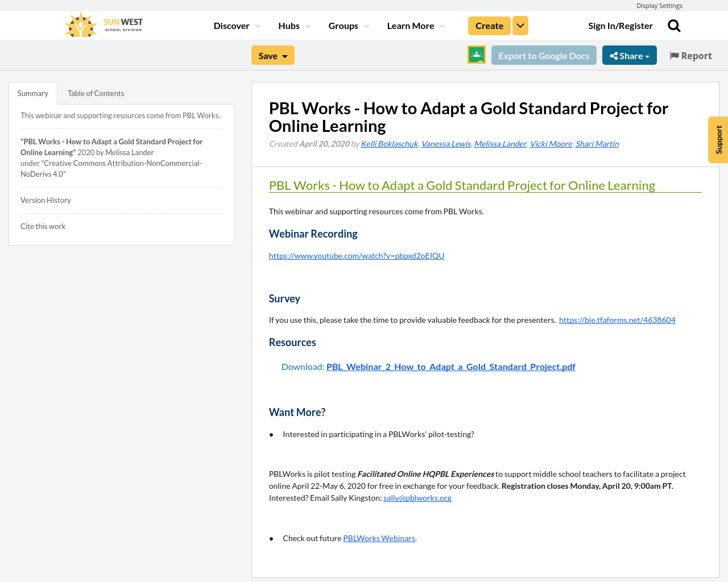This screenshot has width=728, height=582.
Task: Click Sign In/Register
Action: click(x=620, y=25)
